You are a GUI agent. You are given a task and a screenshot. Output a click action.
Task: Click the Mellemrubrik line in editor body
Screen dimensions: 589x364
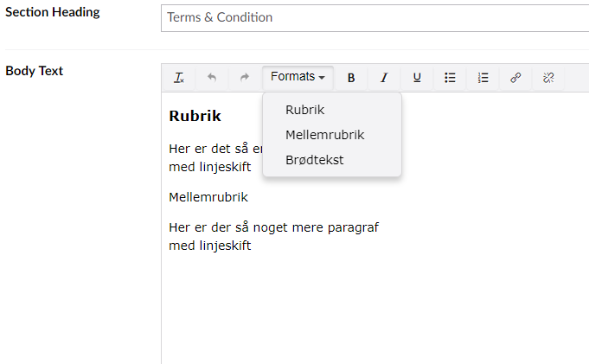pos(208,197)
